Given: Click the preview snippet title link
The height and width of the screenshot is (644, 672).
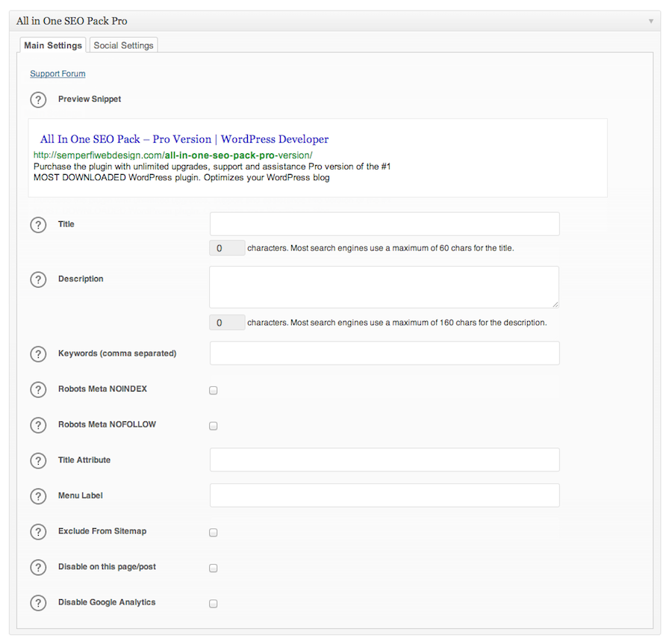Looking at the screenshot, I should [184, 139].
